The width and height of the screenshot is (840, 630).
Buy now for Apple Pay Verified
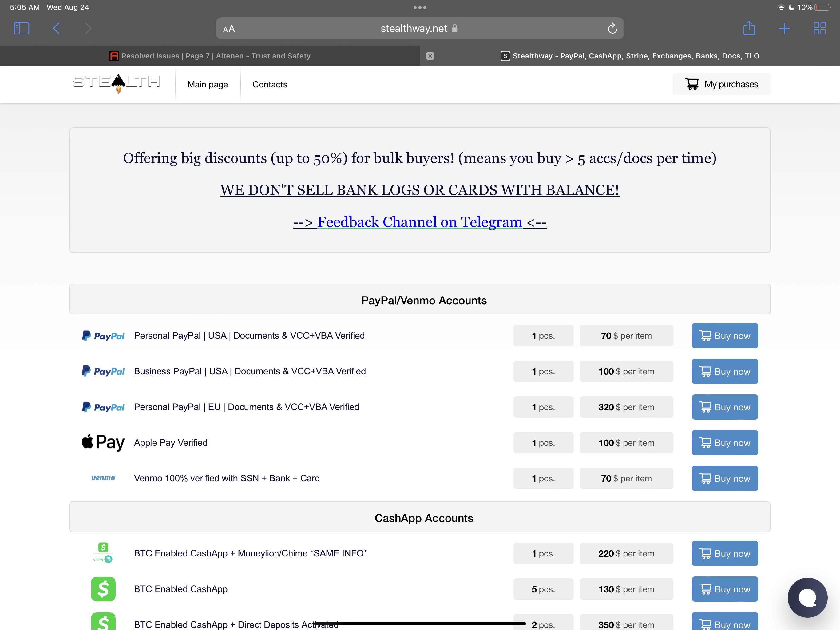724,443
